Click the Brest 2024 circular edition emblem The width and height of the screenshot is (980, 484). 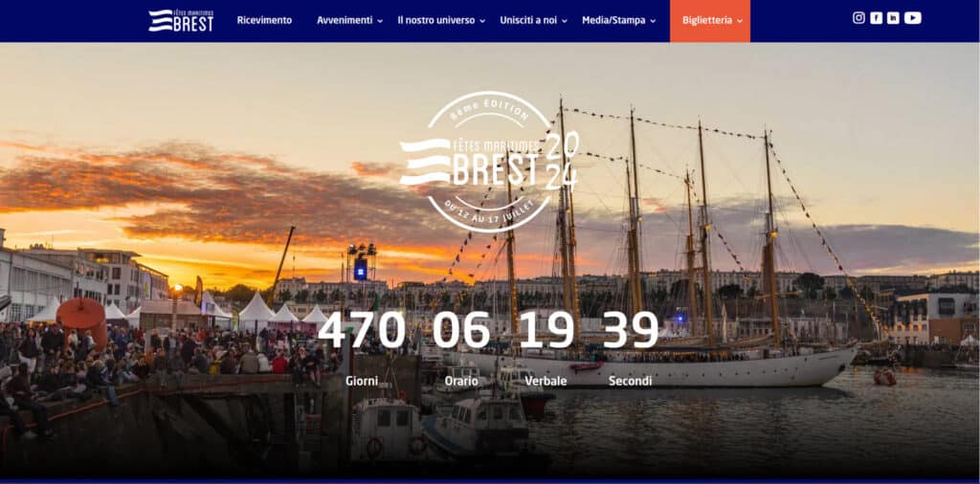click(489, 163)
